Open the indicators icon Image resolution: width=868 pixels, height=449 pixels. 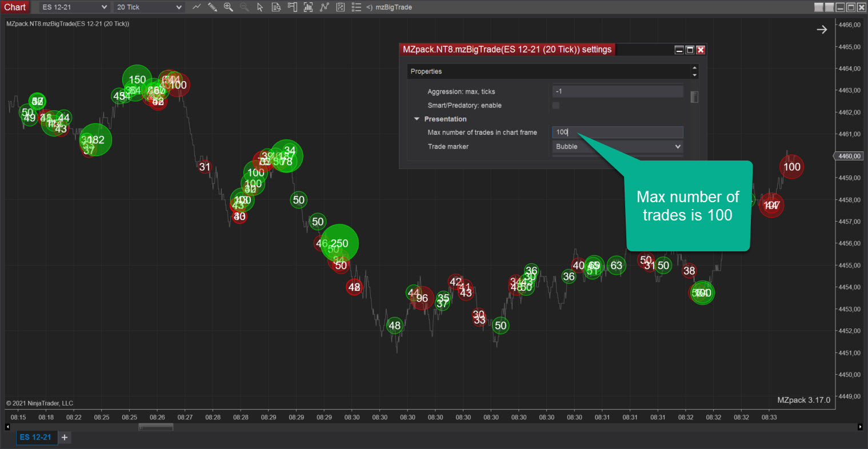pyautogui.click(x=324, y=7)
